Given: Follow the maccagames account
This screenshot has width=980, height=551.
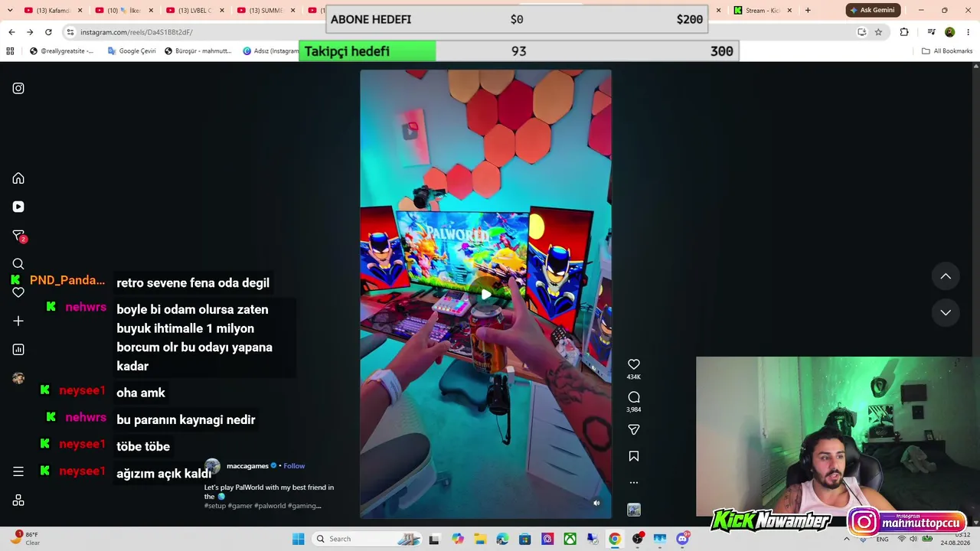Looking at the screenshot, I should click(294, 466).
